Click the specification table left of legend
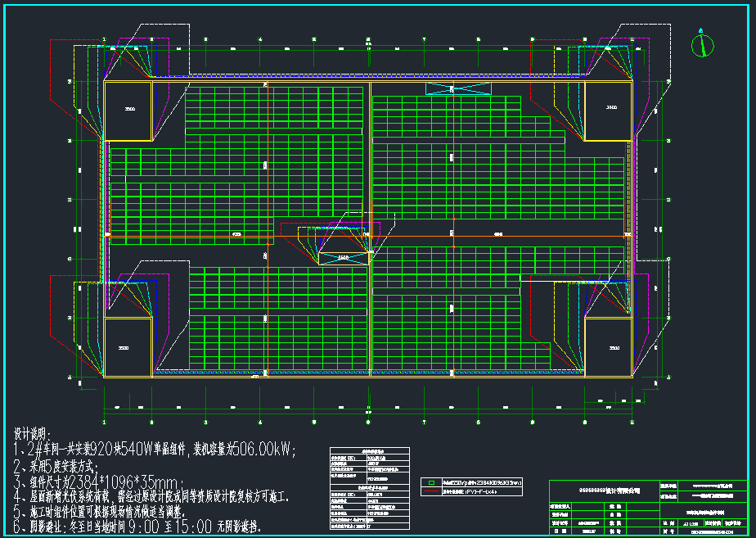This screenshot has width=756, height=538. pyautogui.click(x=368, y=491)
